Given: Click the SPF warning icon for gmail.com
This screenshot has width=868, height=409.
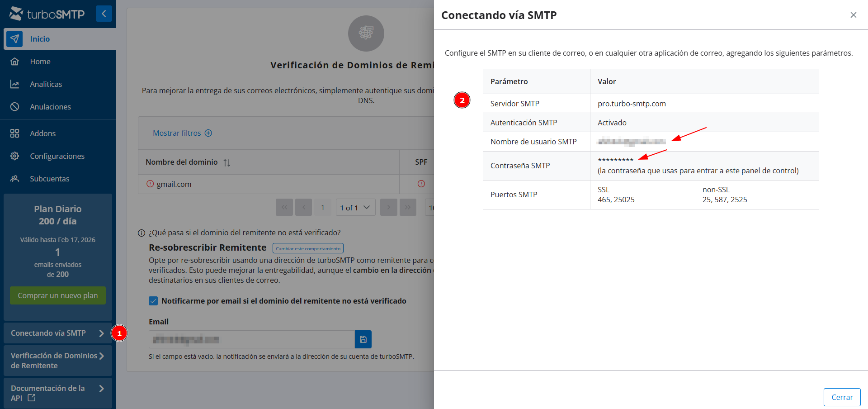Looking at the screenshot, I should click(421, 184).
